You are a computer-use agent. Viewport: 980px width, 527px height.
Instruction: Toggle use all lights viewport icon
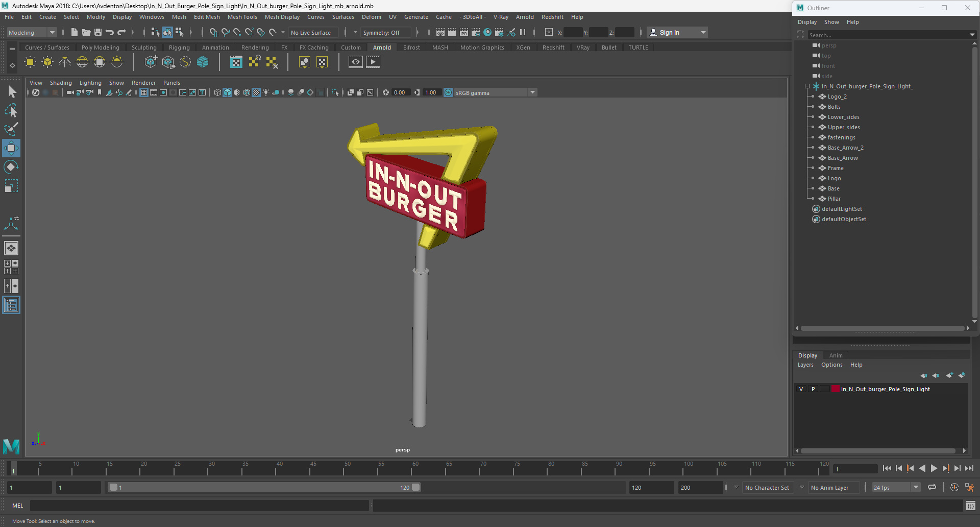(x=266, y=92)
